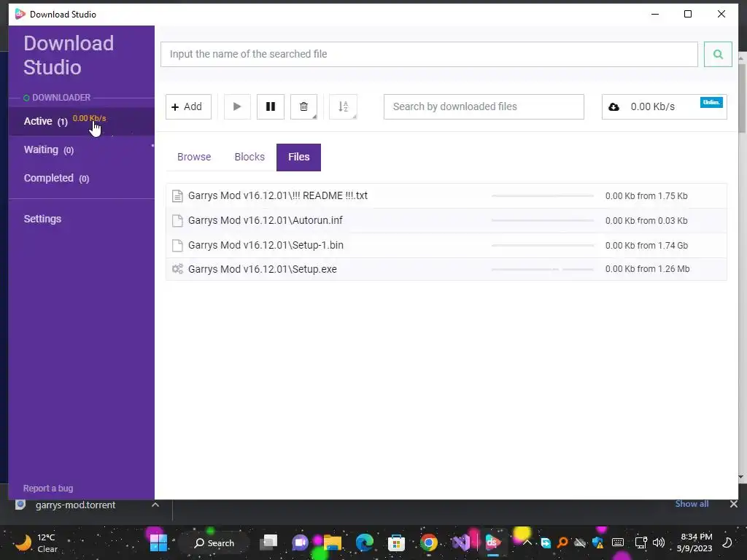Click '0.00 Kb from 1.26 Mb' size text

(x=647, y=269)
